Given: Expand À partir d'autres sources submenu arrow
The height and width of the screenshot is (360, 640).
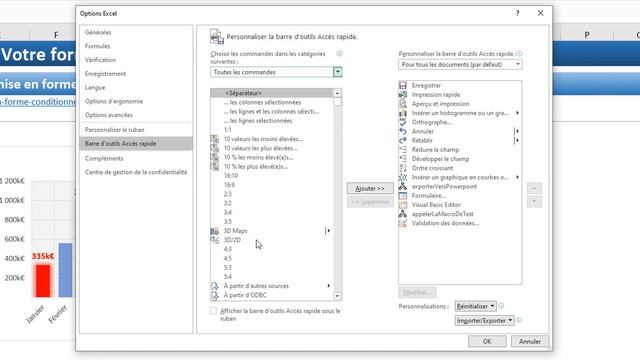Looking at the screenshot, I should point(329,286).
